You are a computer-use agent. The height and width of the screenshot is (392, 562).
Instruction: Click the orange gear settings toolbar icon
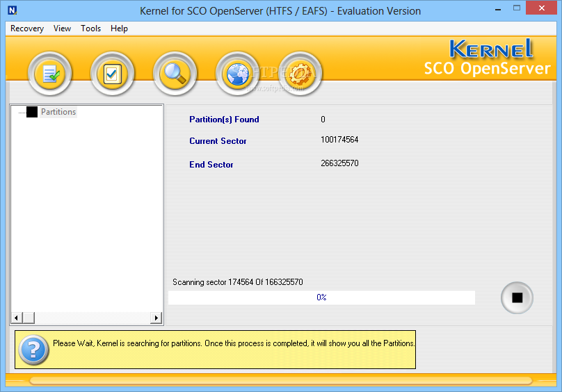pos(300,74)
